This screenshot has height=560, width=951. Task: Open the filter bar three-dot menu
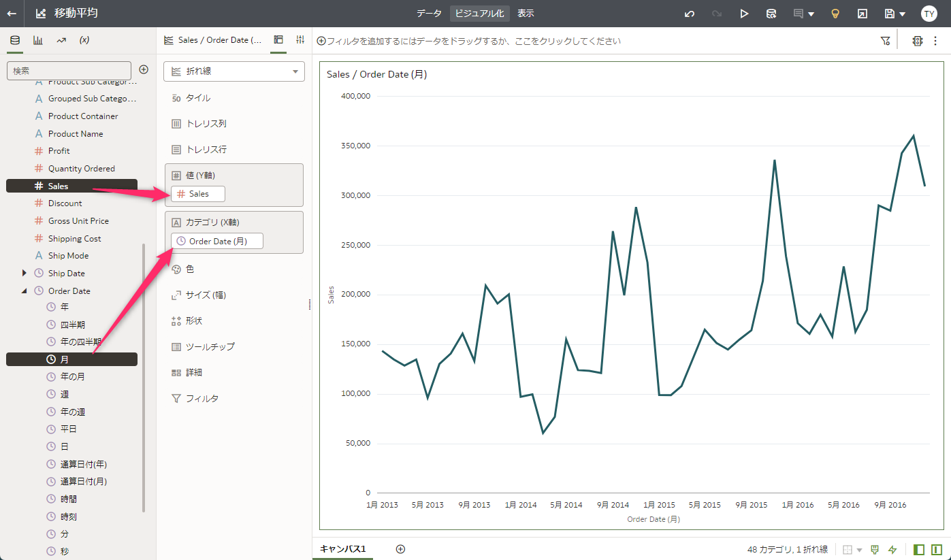[935, 41]
